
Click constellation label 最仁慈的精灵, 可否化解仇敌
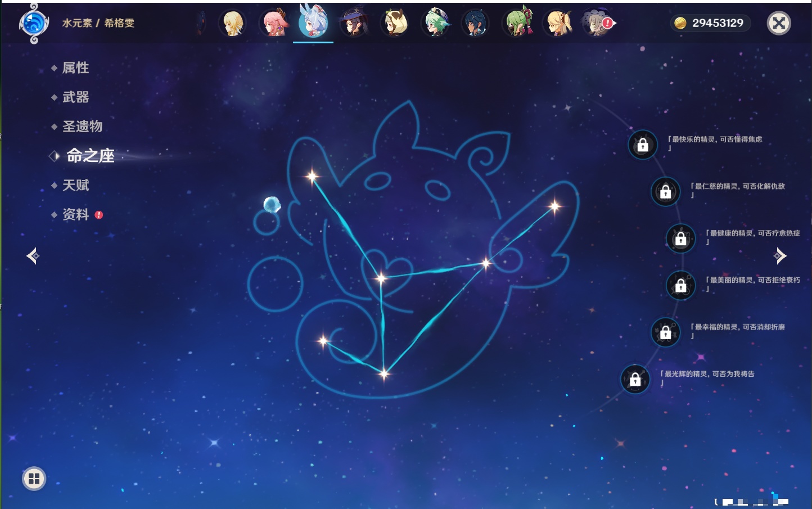point(738,190)
